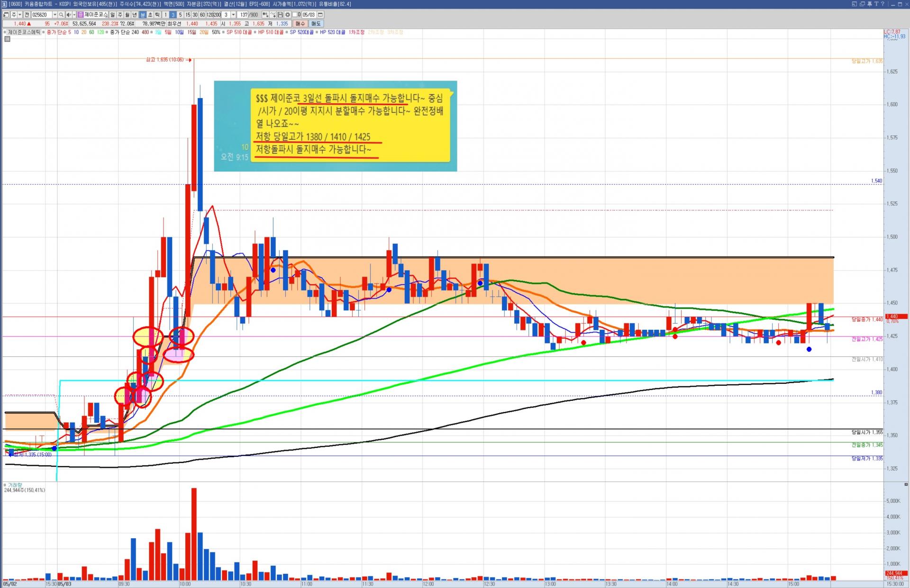This screenshot has height=588, width=910.
Task: Click the stock search magnifier icon
Action: tap(61, 15)
